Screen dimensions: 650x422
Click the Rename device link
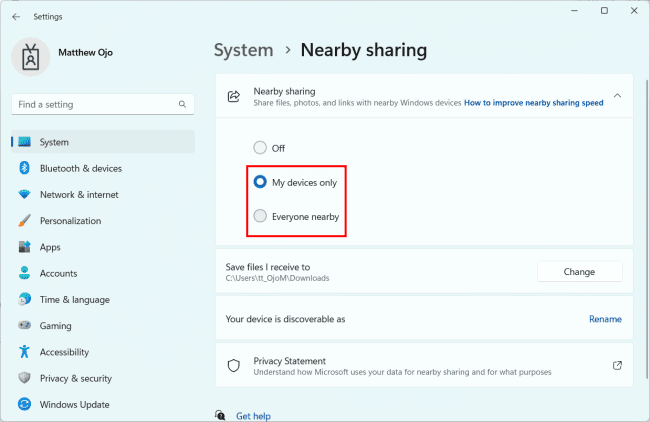(x=605, y=319)
